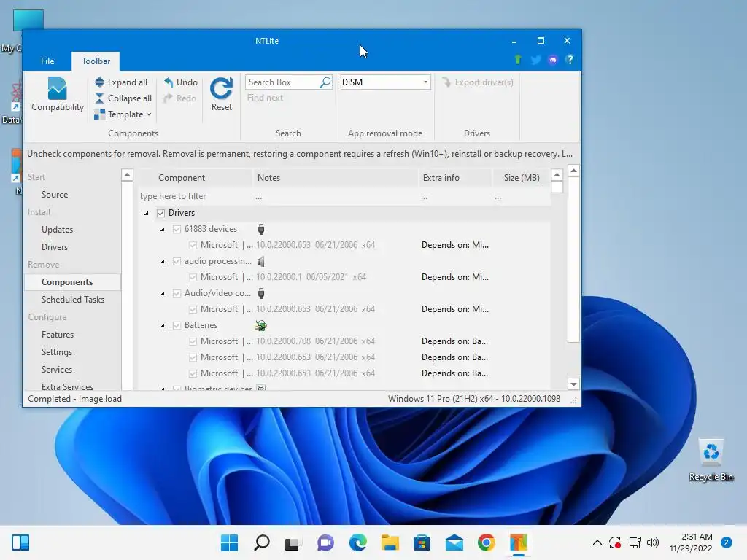Click the Reset circular arrow icon
This screenshot has width=747, height=560.
222,88
